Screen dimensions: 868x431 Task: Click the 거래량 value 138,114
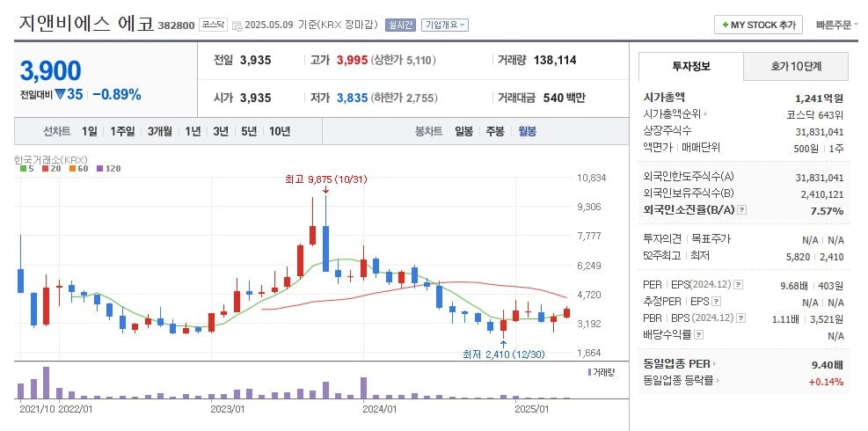pyautogui.click(x=555, y=61)
